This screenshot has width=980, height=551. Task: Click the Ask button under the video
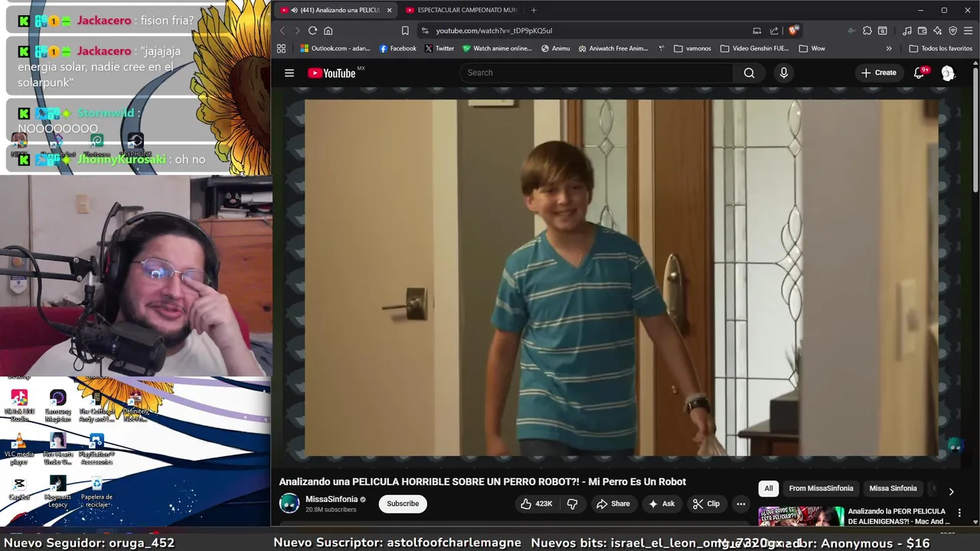point(661,504)
